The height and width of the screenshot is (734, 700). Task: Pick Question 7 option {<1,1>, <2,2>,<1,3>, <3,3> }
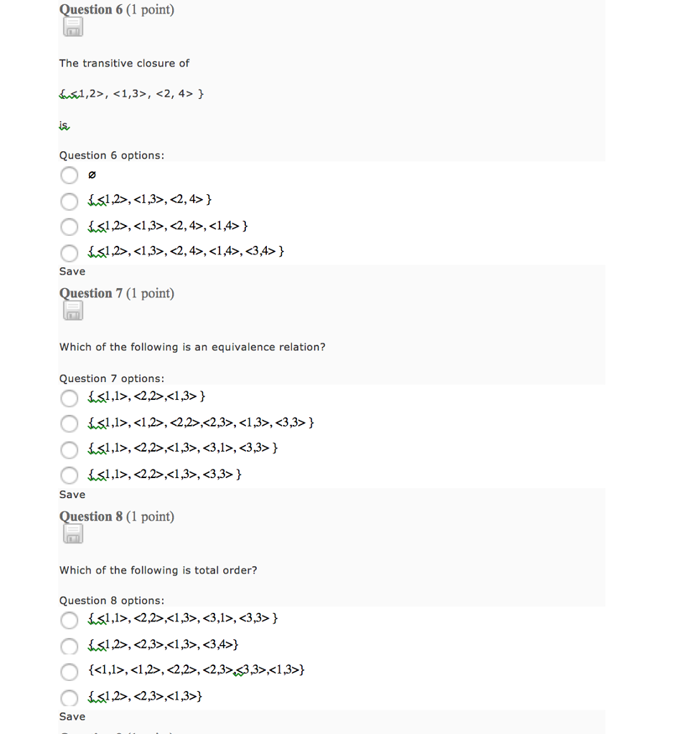click(x=70, y=475)
